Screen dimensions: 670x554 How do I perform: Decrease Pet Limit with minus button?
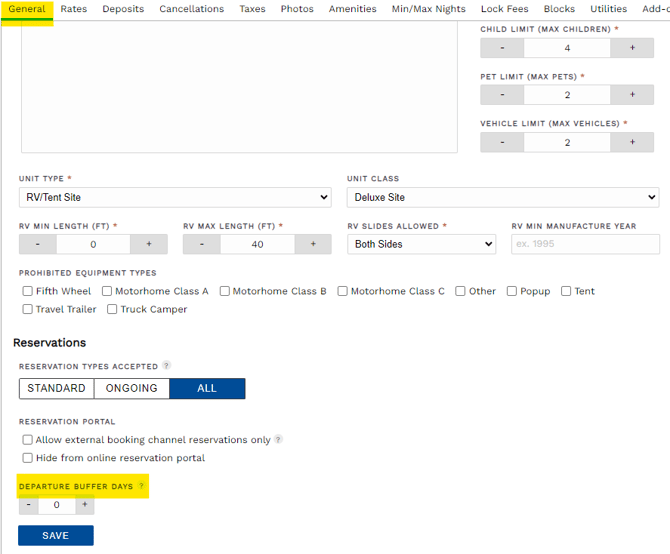click(502, 95)
